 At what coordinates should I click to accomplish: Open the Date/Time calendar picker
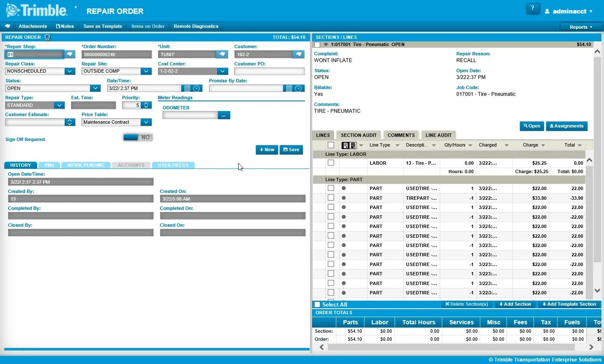(187, 88)
